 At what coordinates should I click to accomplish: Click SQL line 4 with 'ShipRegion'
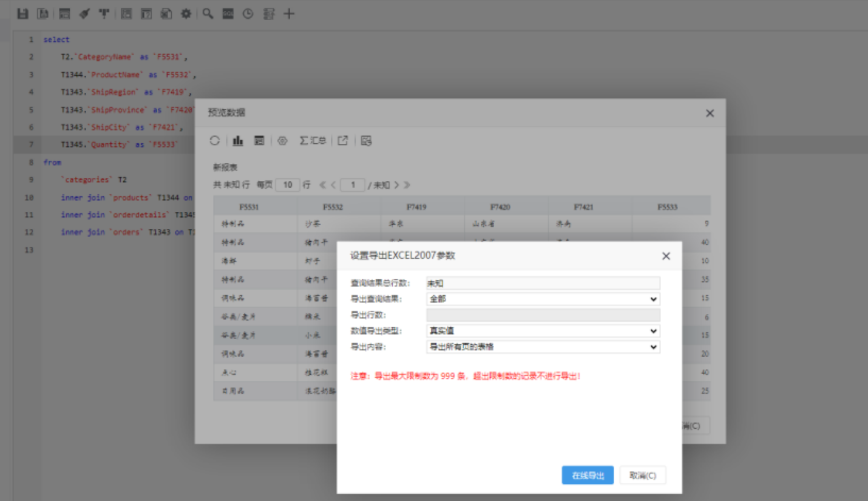(126, 92)
